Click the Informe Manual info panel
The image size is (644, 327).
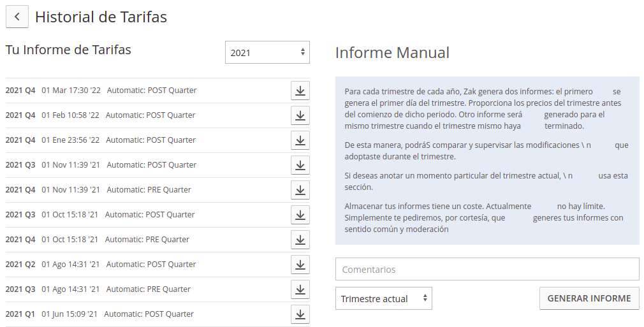[x=487, y=161]
